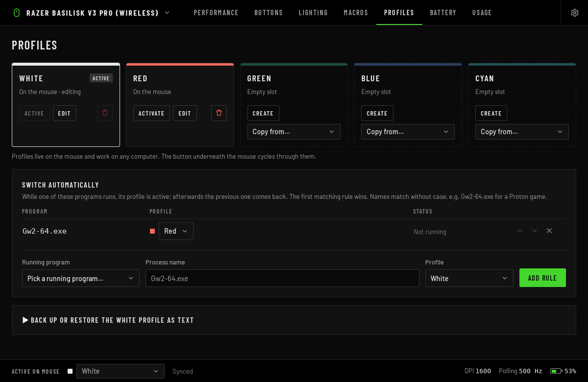Click the Synced status in the footer

pyautogui.click(x=183, y=371)
